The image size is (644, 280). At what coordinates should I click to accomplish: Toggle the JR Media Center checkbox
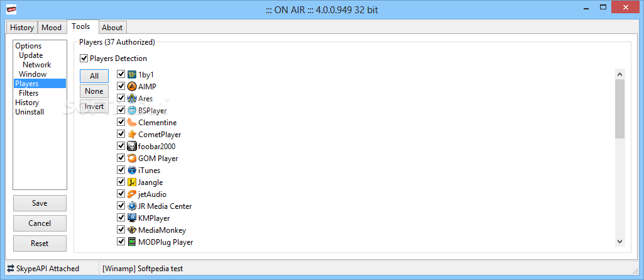point(121,206)
